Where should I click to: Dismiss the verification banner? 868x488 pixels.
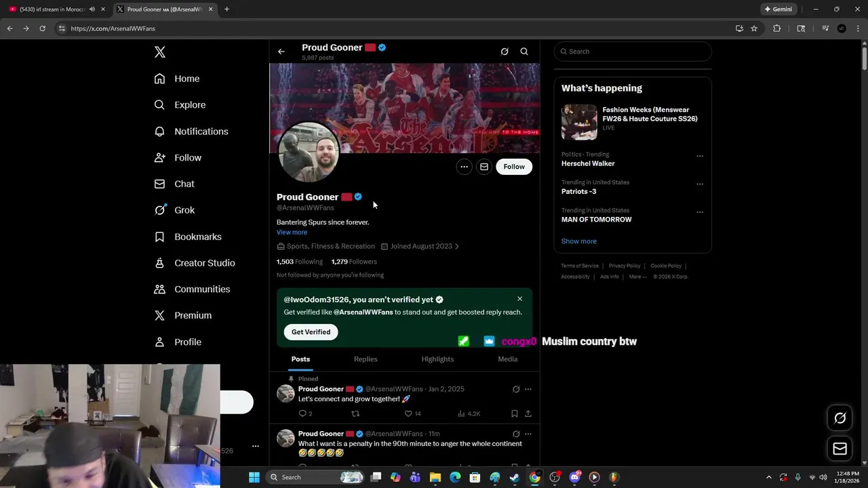point(520,299)
